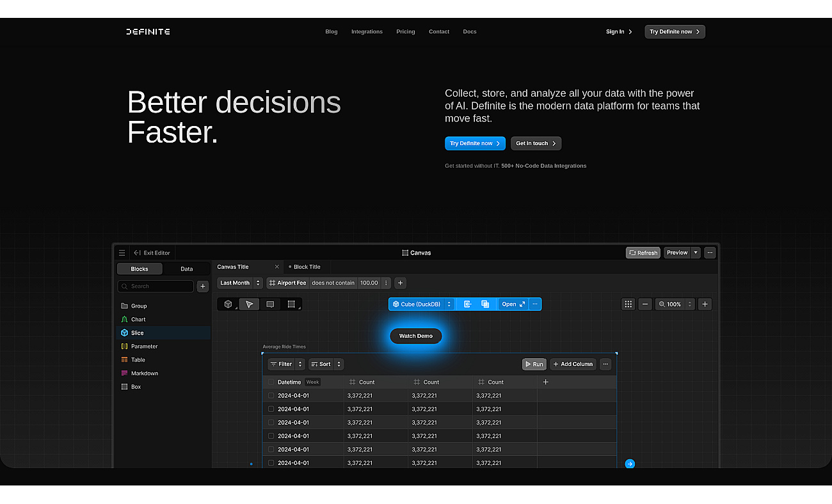Open the hamburger menu in the editor

click(x=122, y=253)
